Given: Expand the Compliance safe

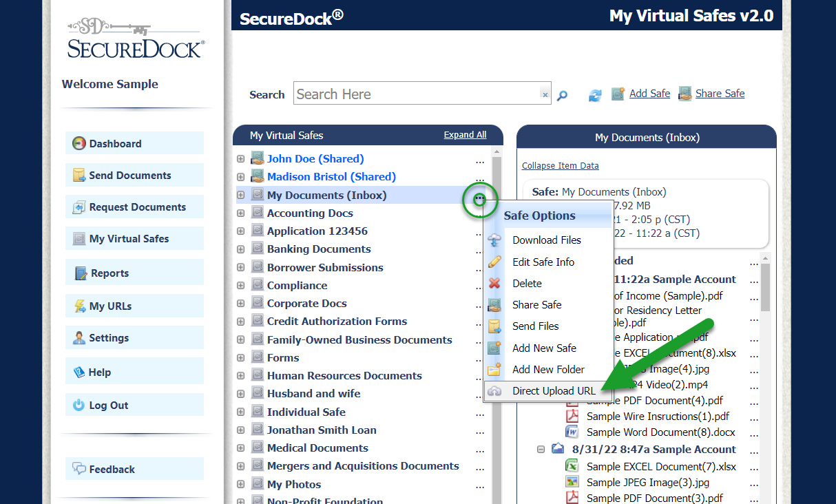Looking at the screenshot, I should tap(240, 285).
